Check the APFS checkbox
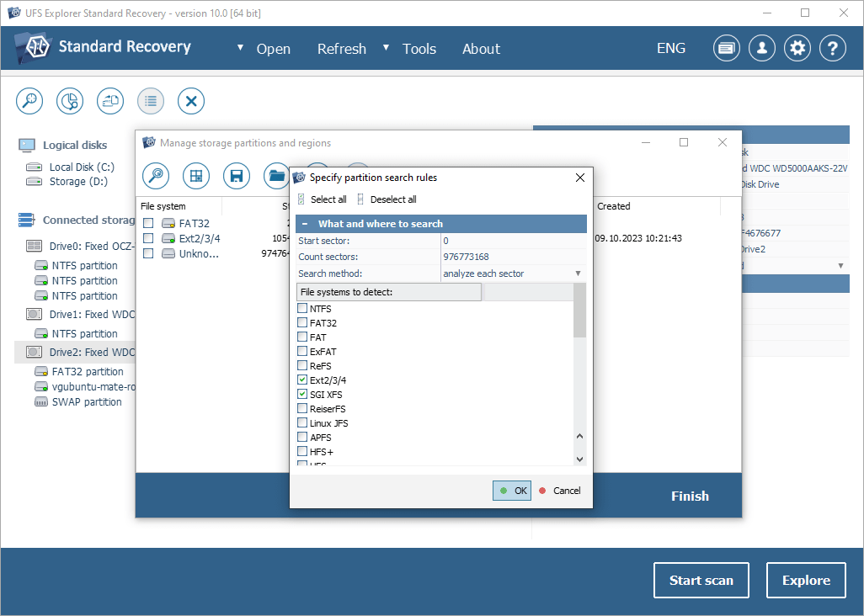 [x=302, y=437]
